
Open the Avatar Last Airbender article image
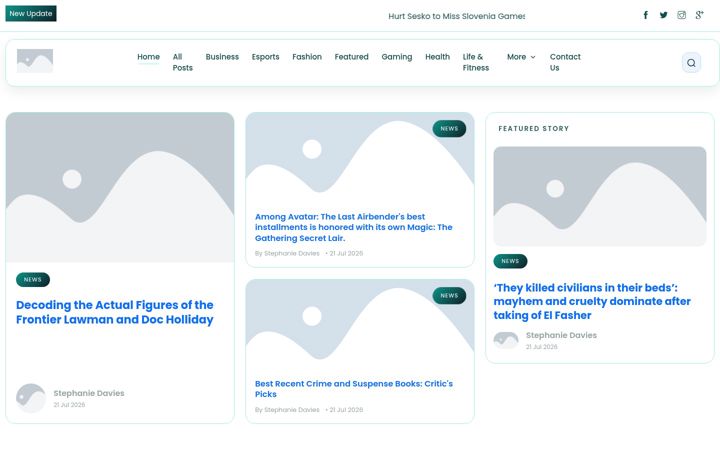[x=360, y=160]
